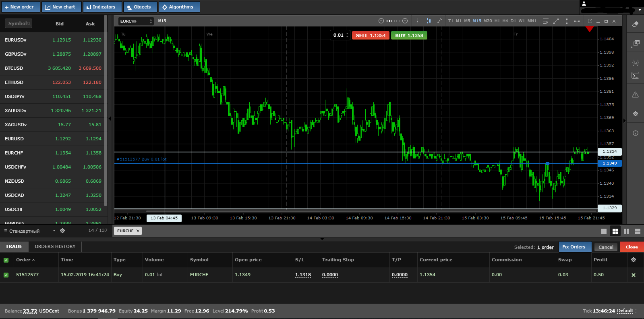This screenshot has height=319, width=644.
Task: Select the bar chart type icon
Action: click(418, 21)
